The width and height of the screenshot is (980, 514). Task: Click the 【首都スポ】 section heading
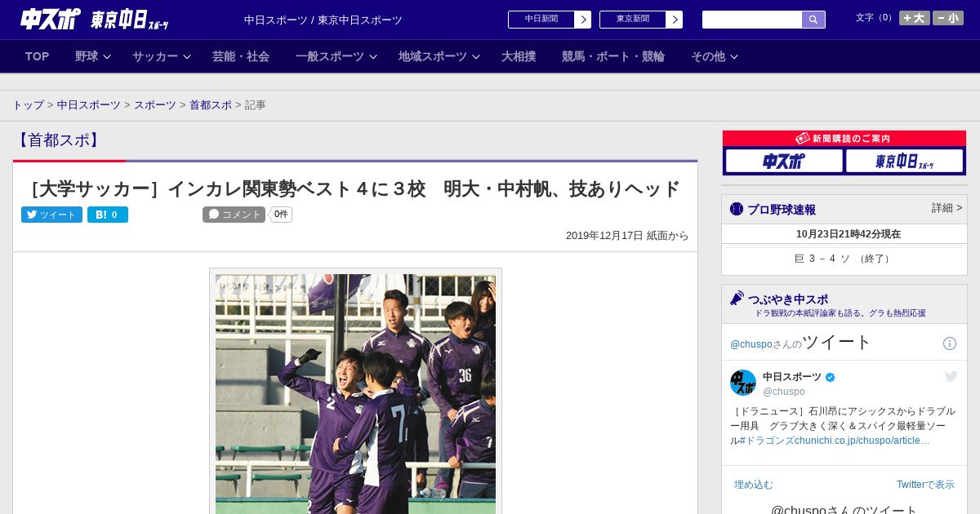[59, 140]
